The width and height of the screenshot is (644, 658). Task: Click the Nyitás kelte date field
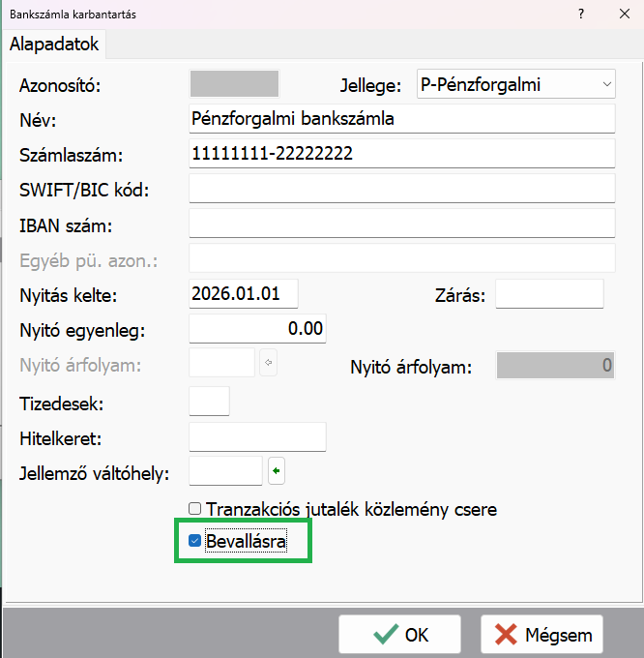(244, 293)
